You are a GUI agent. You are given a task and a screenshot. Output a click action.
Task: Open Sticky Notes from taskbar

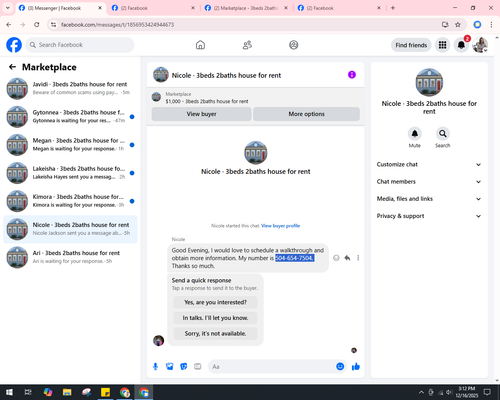(105, 392)
